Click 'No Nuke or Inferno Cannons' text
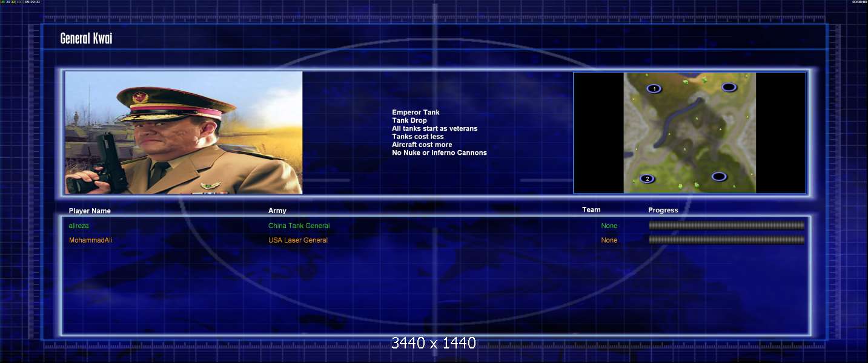The height and width of the screenshot is (363, 868). tap(439, 152)
